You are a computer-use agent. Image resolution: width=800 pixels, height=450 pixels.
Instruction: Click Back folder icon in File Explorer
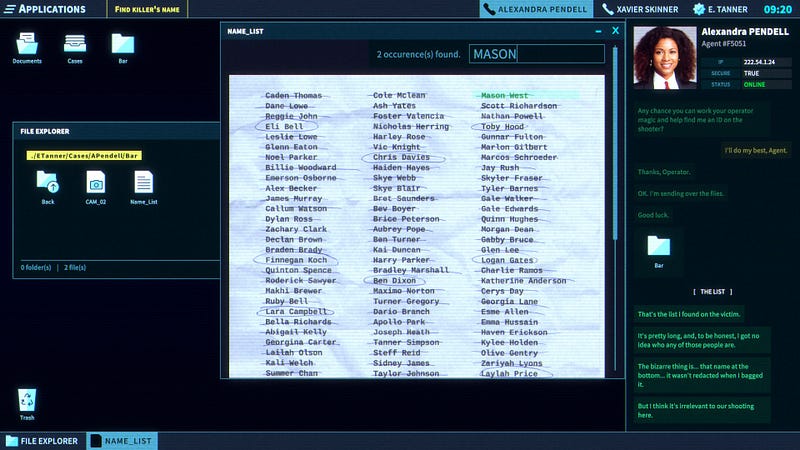tap(48, 187)
